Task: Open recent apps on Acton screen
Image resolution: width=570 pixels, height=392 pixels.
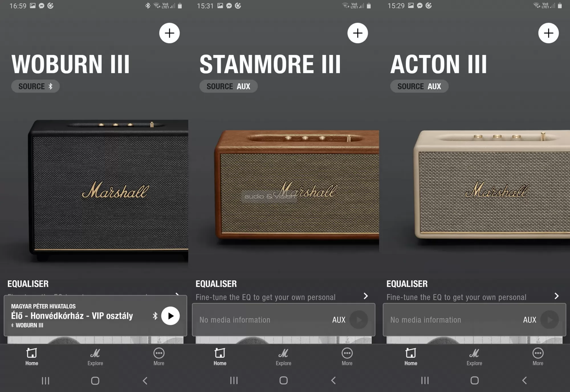Action: [425, 381]
